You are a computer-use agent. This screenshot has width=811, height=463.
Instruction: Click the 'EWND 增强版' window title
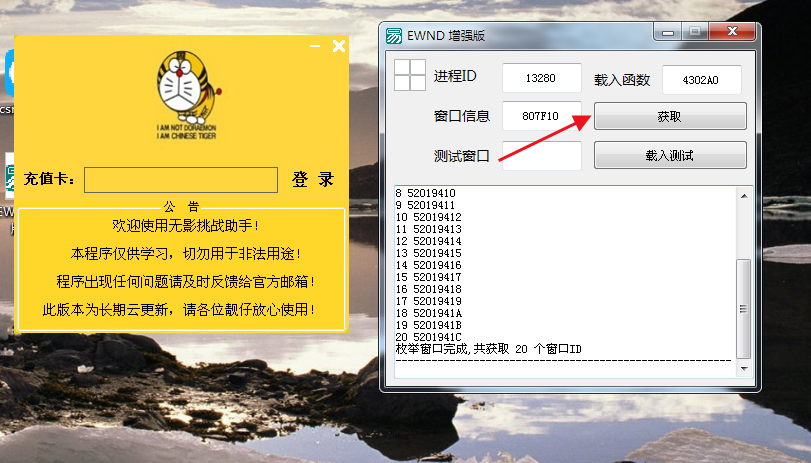pos(446,36)
